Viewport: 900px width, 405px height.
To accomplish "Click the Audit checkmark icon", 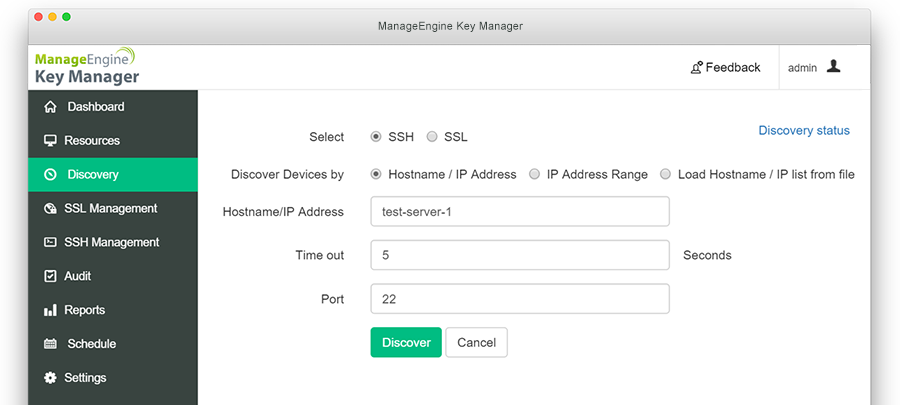I will tap(51, 277).
